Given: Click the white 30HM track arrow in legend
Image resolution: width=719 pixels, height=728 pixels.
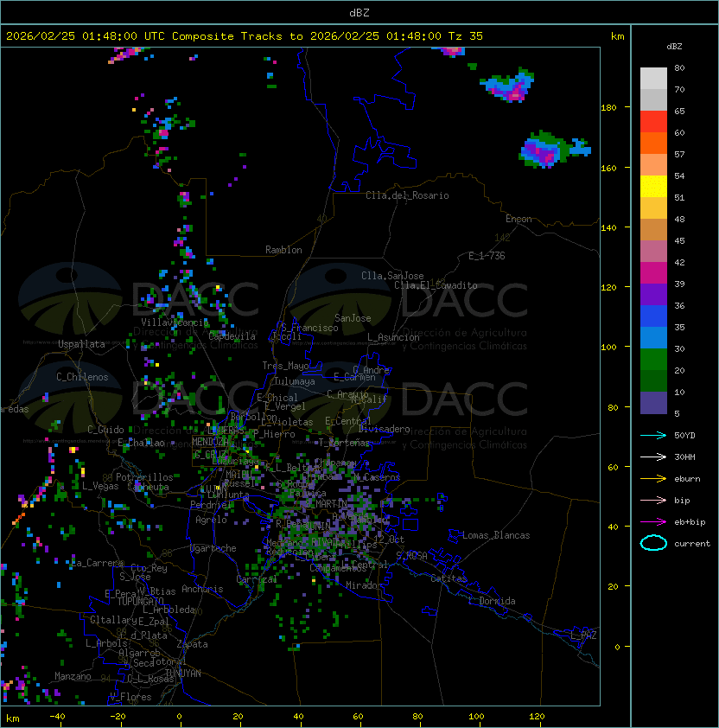Looking at the screenshot, I should point(653,457).
